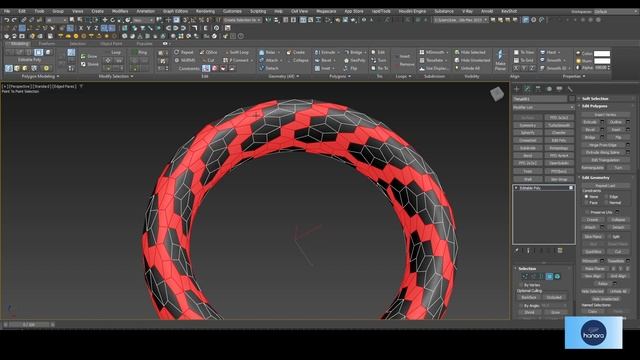Select the Rotate transform tool
Screen dimensions: 640x360
[113, 20]
